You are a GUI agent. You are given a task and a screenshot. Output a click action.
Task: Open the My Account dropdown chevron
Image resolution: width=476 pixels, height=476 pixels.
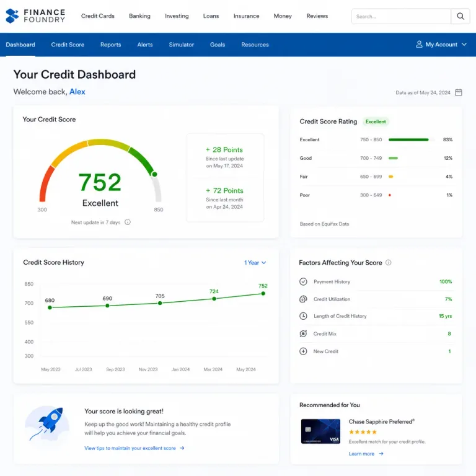[x=464, y=45]
